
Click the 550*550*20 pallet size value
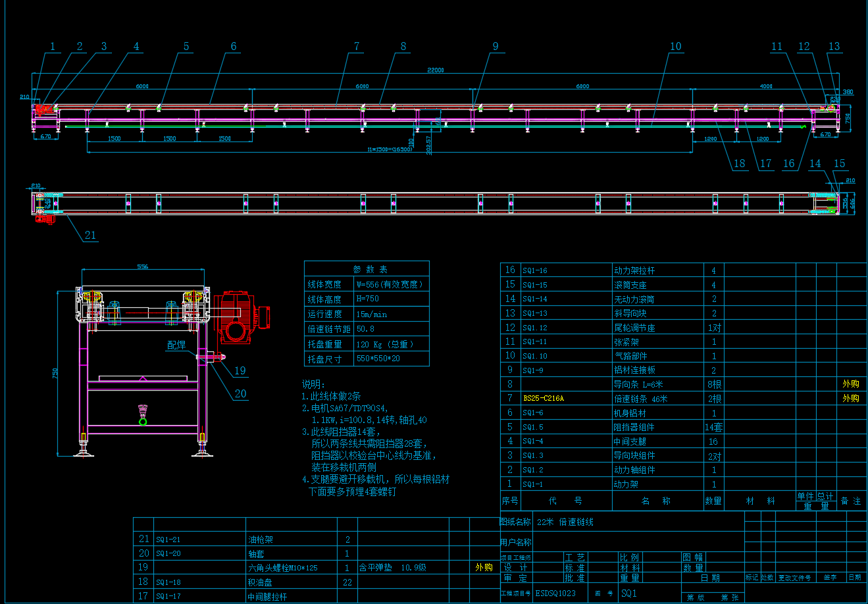pyautogui.click(x=378, y=359)
